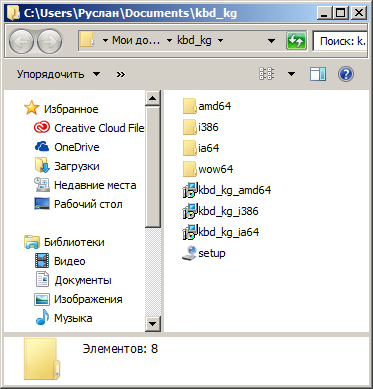Viewport: 373px width, 389px height.
Task: Click the green refresh button
Action: 296,41
